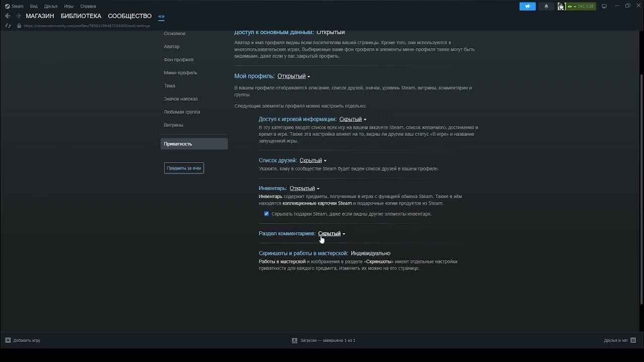The width and height of the screenshot is (644, 362).
Task: Go to СООБЩЕСТВО tab
Action: 130,16
